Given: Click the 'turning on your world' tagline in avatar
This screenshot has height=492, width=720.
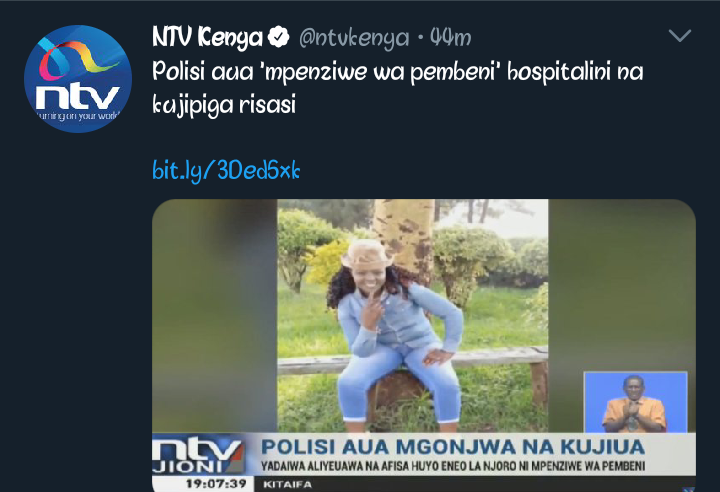Looking at the screenshot, I should 78,115.
